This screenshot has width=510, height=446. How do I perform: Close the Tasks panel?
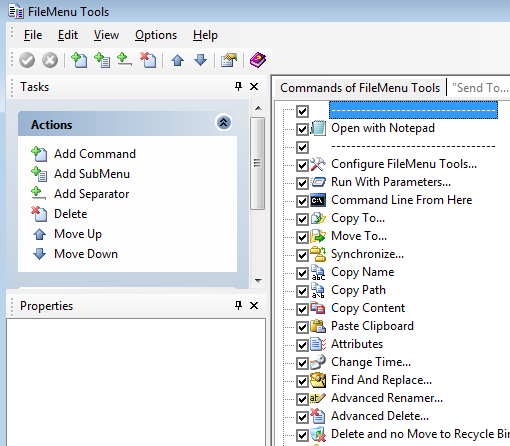point(254,87)
